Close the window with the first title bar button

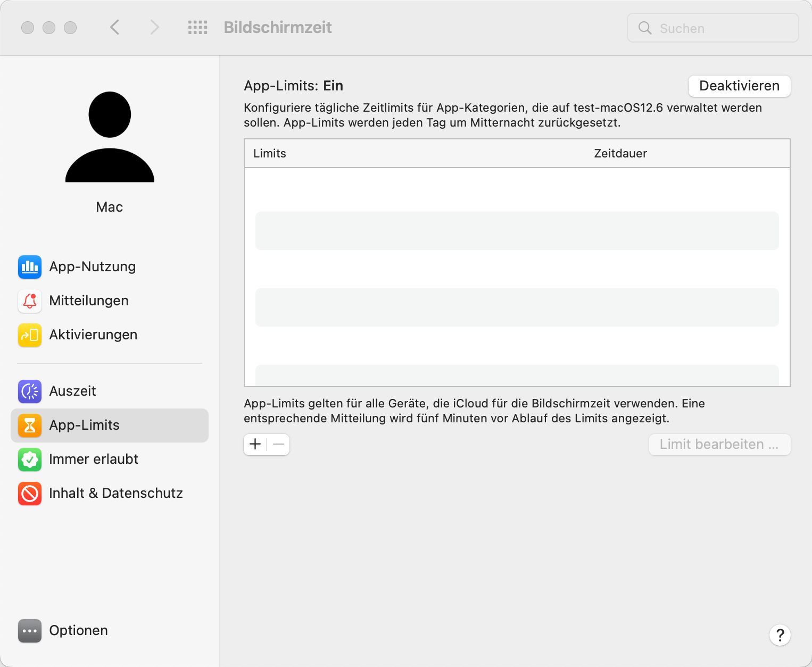(x=28, y=28)
